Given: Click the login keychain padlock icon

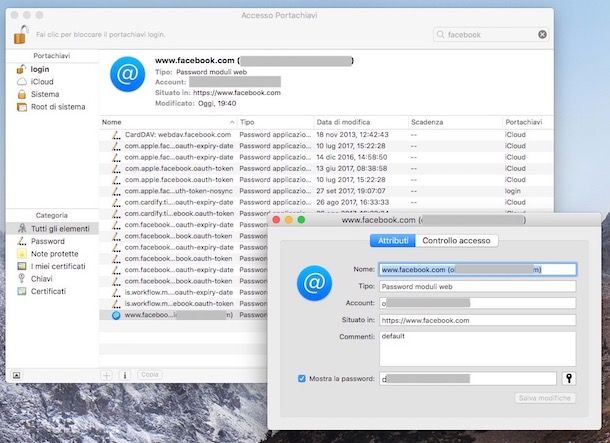Looking at the screenshot, I should tap(21, 69).
